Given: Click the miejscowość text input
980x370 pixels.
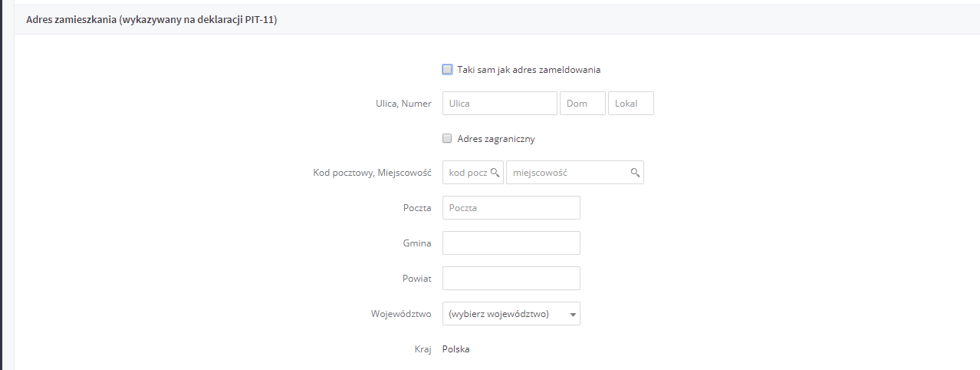Looking at the screenshot, I should pos(575,173).
